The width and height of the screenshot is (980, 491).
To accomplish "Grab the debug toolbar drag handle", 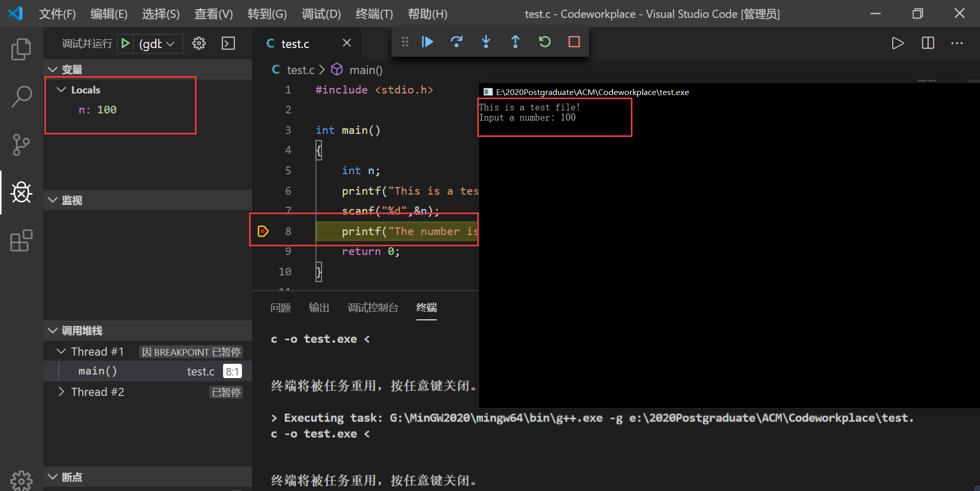I will (405, 42).
